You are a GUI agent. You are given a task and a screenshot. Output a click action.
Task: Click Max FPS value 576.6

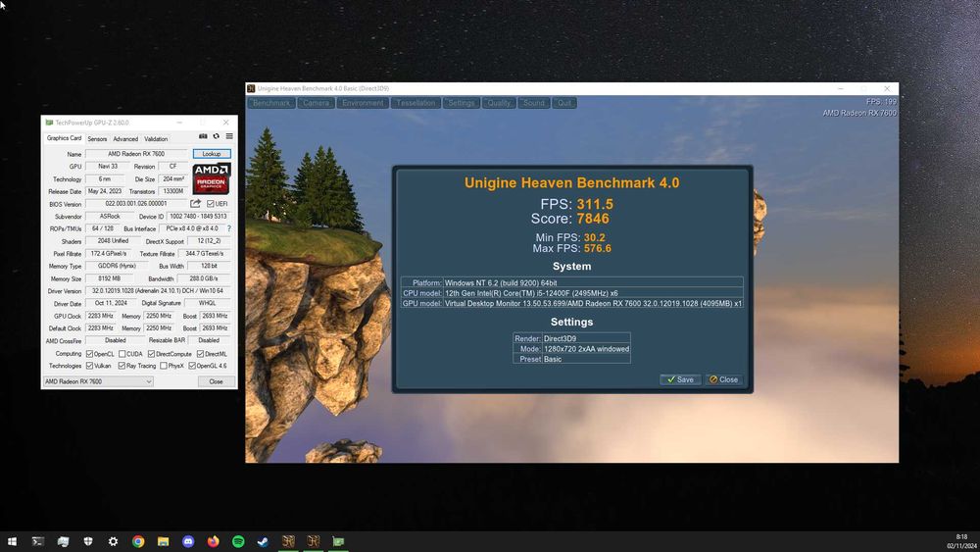click(x=598, y=249)
